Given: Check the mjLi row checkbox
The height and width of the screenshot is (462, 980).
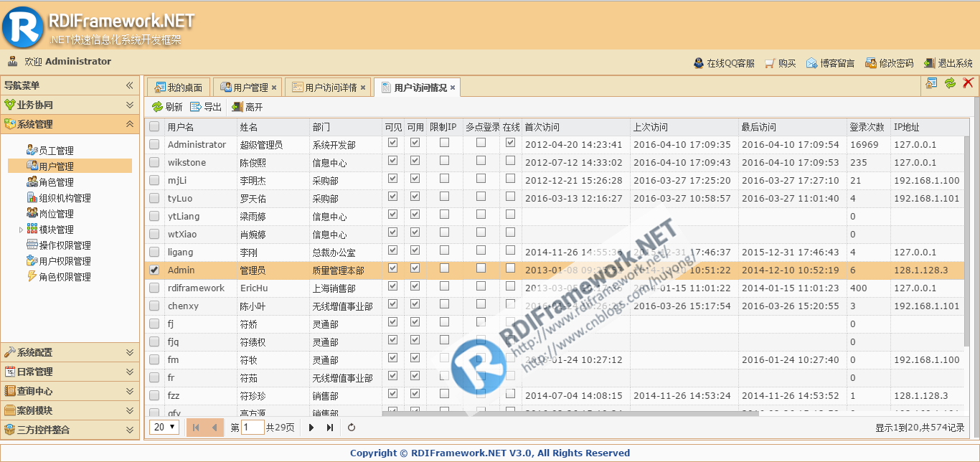Looking at the screenshot, I should click(x=154, y=180).
